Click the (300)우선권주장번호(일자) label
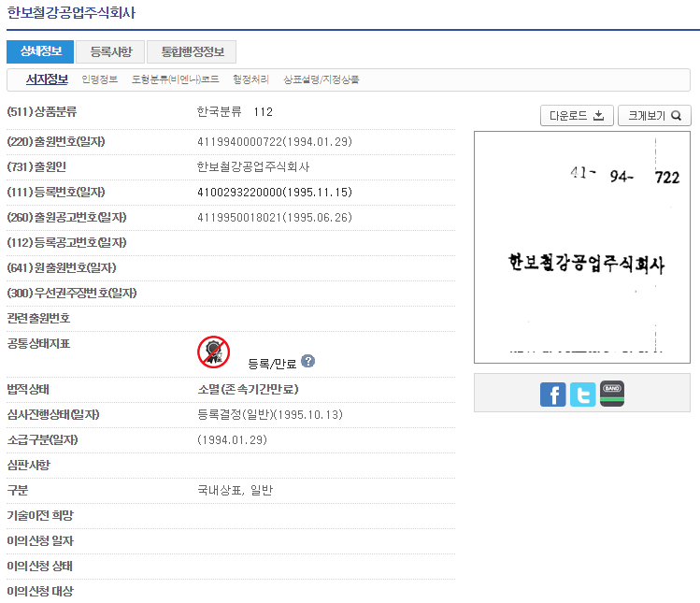Viewport: 700px width, 603px height. click(x=72, y=293)
